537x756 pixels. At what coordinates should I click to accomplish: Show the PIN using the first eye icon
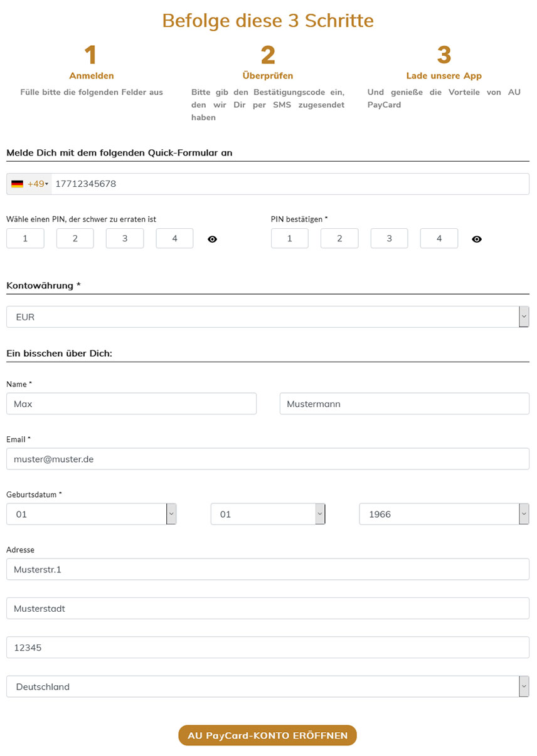212,239
